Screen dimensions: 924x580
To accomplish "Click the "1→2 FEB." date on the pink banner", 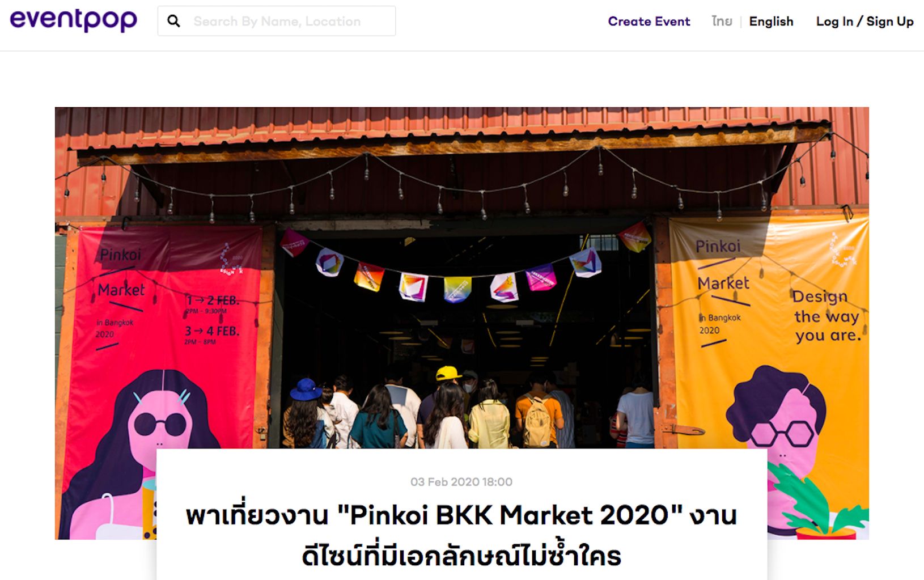I will click(x=213, y=300).
